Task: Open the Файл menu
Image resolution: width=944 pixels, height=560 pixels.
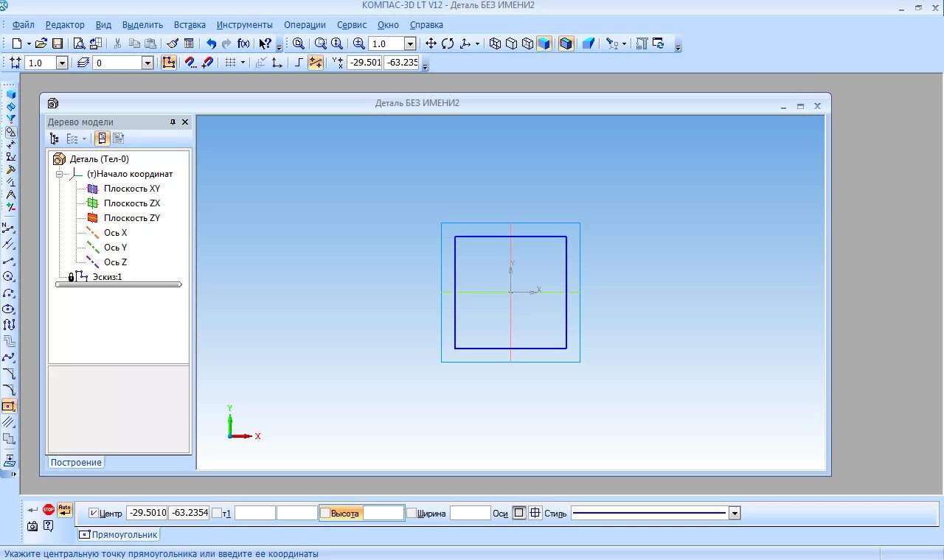Action: (x=24, y=24)
